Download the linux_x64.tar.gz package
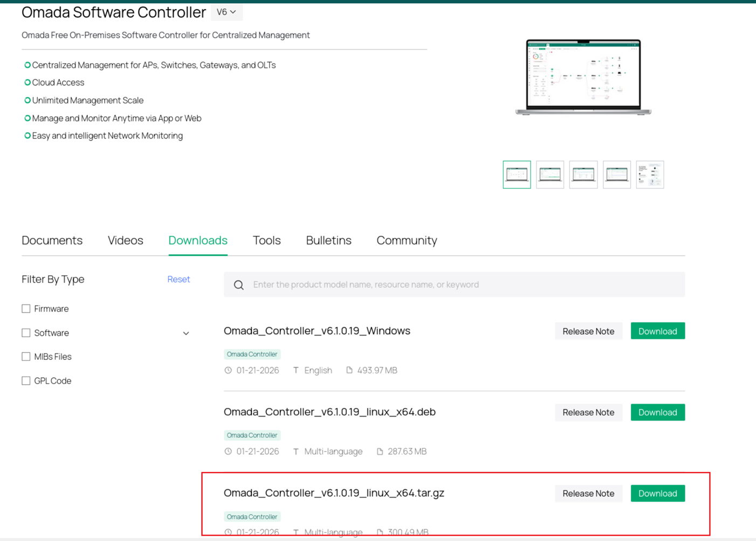Viewport: 756px width, 541px height. (657, 493)
